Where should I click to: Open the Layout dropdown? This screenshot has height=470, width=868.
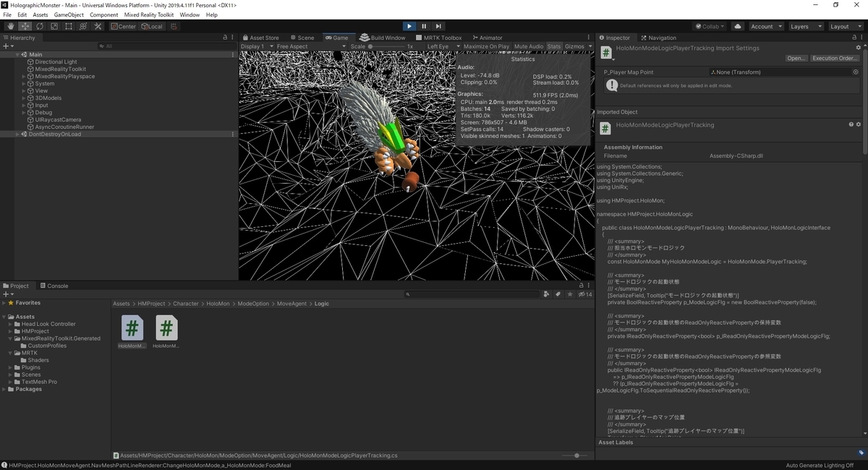tap(845, 26)
